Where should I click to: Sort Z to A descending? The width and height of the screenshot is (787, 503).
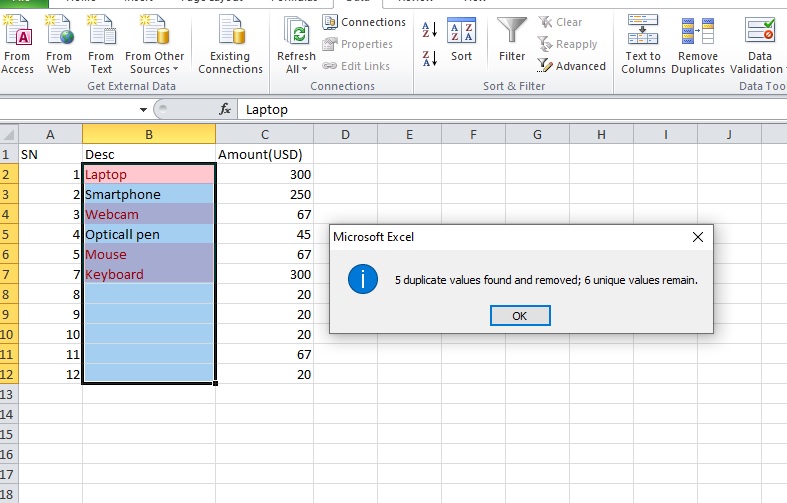pos(430,58)
